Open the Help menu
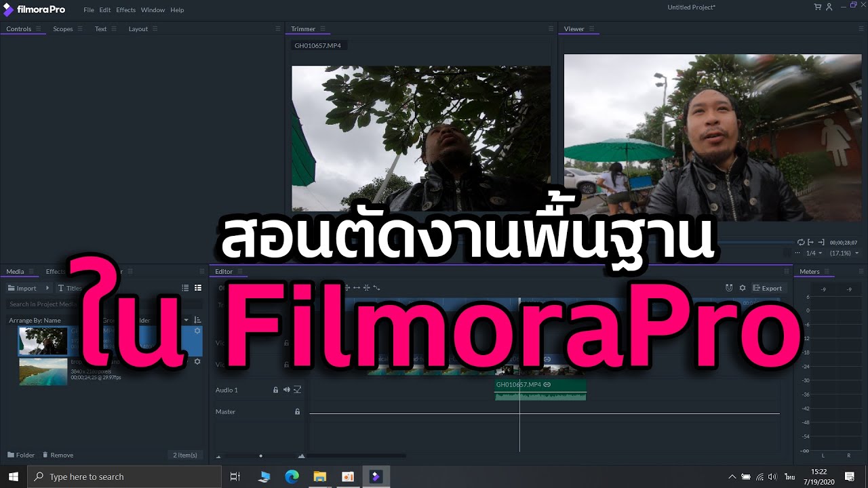 click(x=177, y=10)
